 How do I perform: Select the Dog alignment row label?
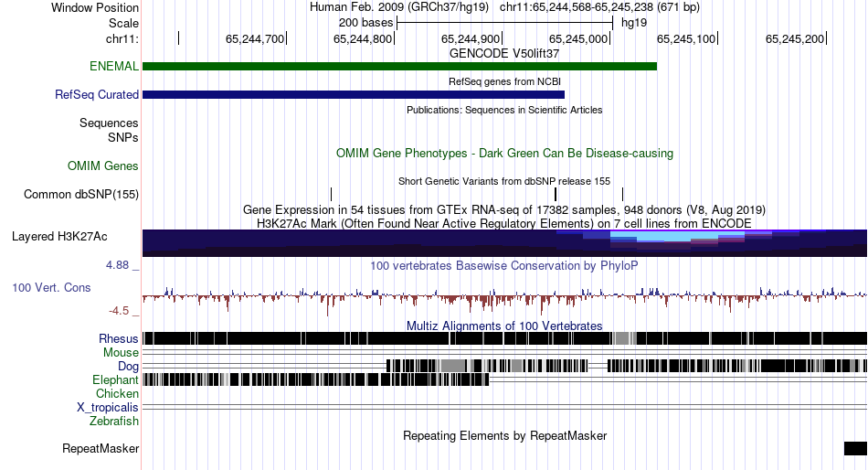pyautogui.click(x=129, y=367)
